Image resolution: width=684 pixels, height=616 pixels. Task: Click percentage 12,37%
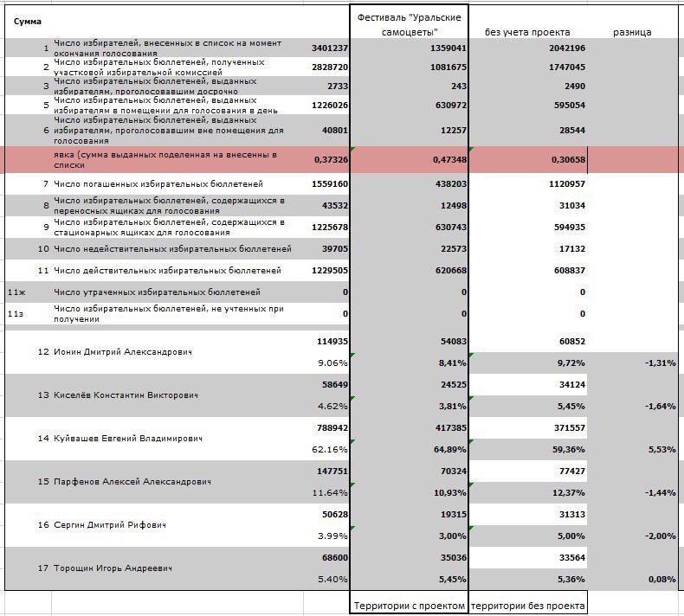[x=569, y=492]
